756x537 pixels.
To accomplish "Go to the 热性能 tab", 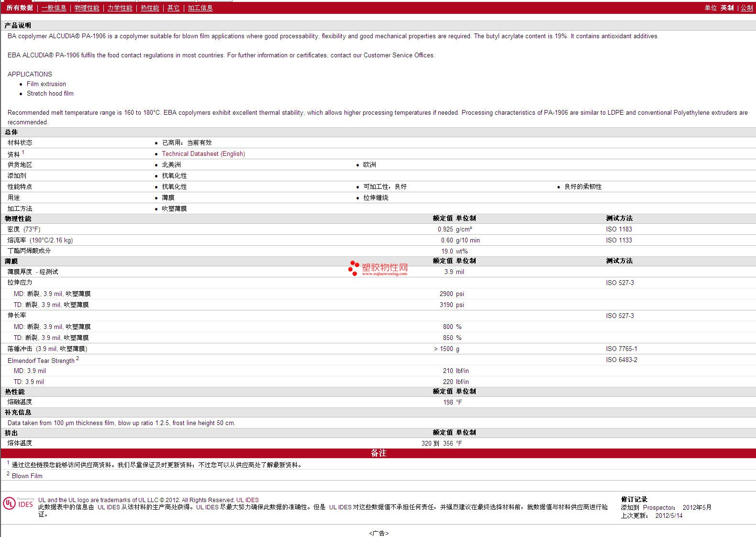I will pyautogui.click(x=150, y=8).
